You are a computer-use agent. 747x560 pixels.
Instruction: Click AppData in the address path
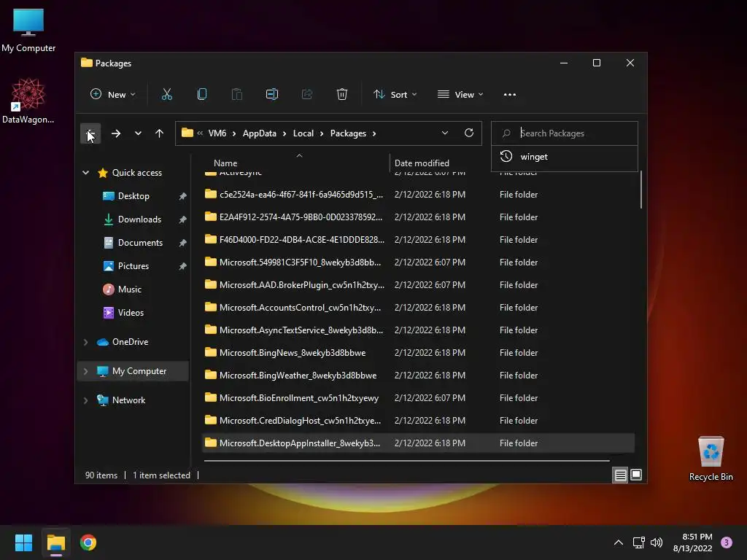click(260, 133)
